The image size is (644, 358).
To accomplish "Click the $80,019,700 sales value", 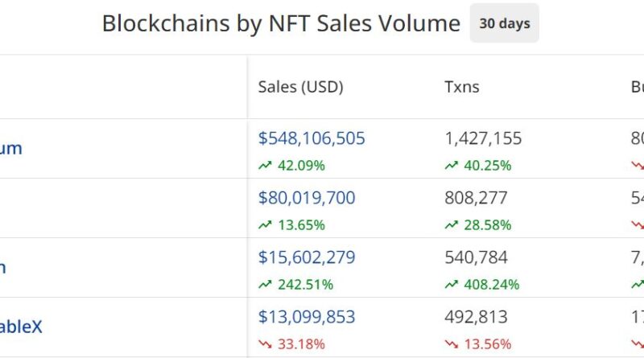I will [x=307, y=198].
